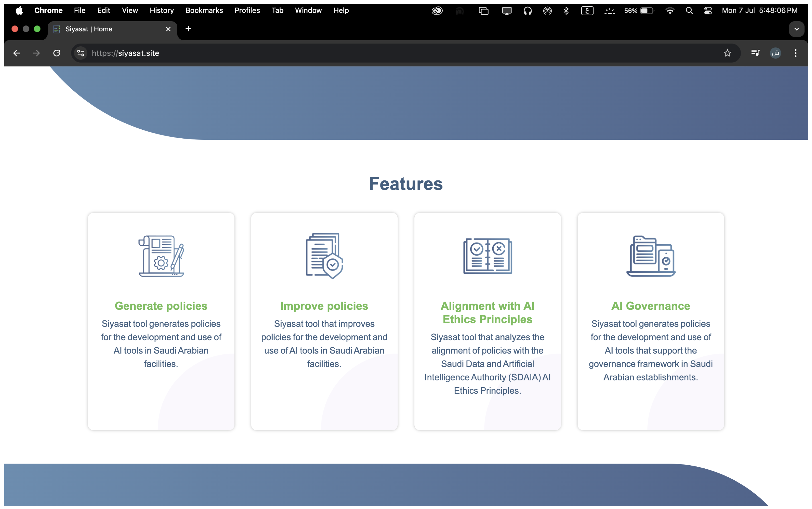Open the Chrome profile avatar
The image size is (812, 509).
click(x=775, y=53)
